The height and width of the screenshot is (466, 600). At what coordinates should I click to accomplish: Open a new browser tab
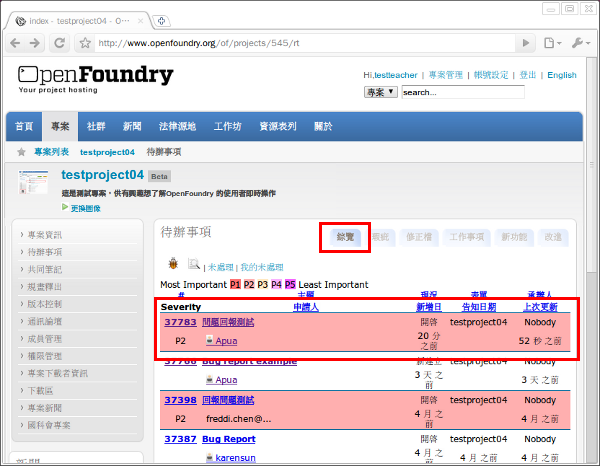pos(161,21)
